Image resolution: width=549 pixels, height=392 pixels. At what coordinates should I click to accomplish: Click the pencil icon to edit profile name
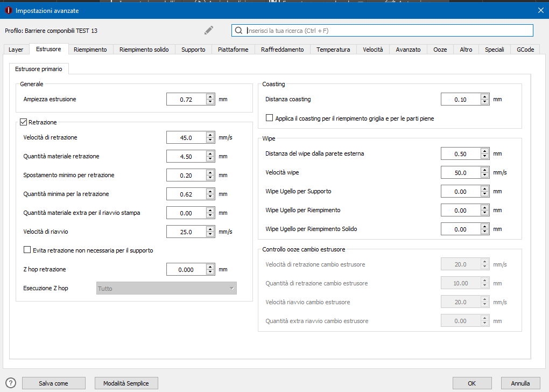(209, 30)
